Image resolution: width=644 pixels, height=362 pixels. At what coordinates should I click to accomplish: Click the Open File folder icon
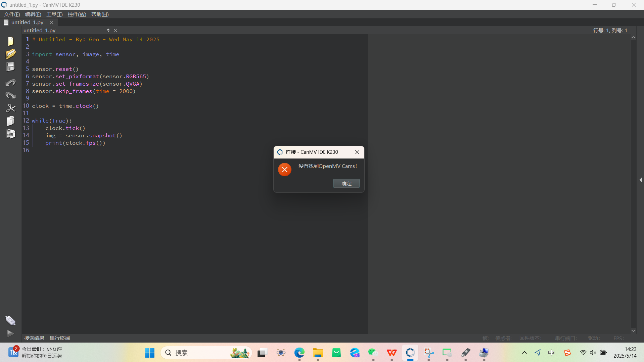(x=10, y=54)
